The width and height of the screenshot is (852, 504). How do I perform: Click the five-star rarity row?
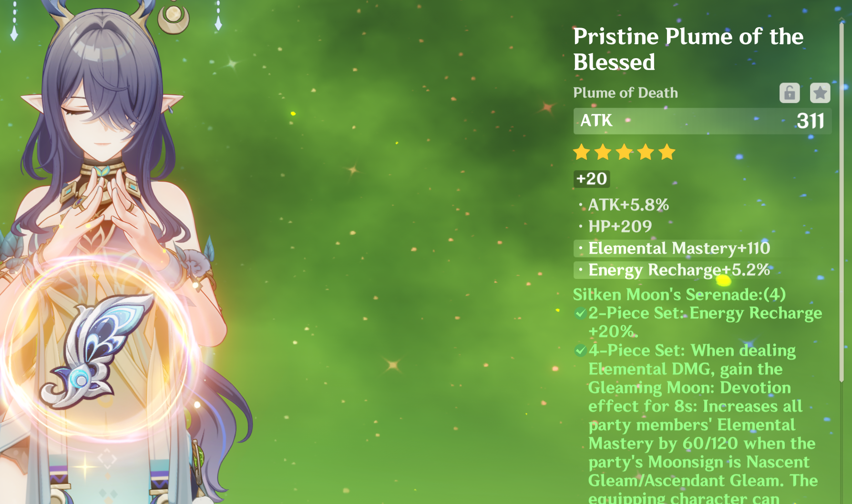(x=624, y=153)
